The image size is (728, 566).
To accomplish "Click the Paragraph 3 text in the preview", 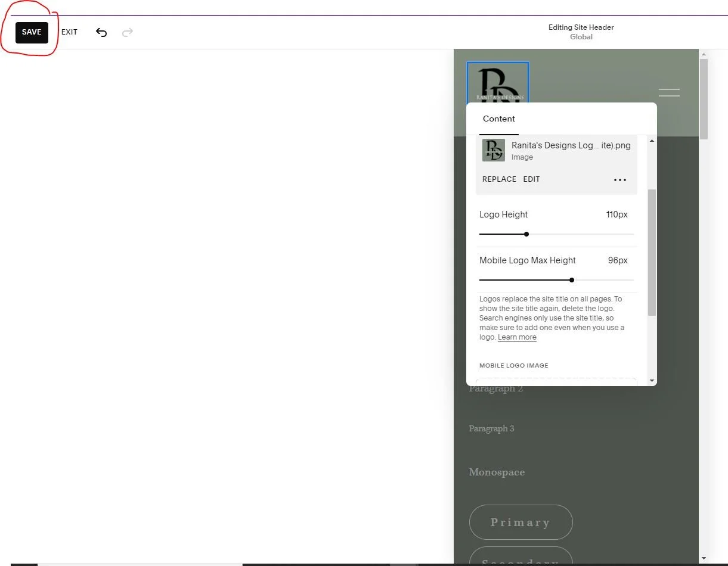I will (491, 428).
